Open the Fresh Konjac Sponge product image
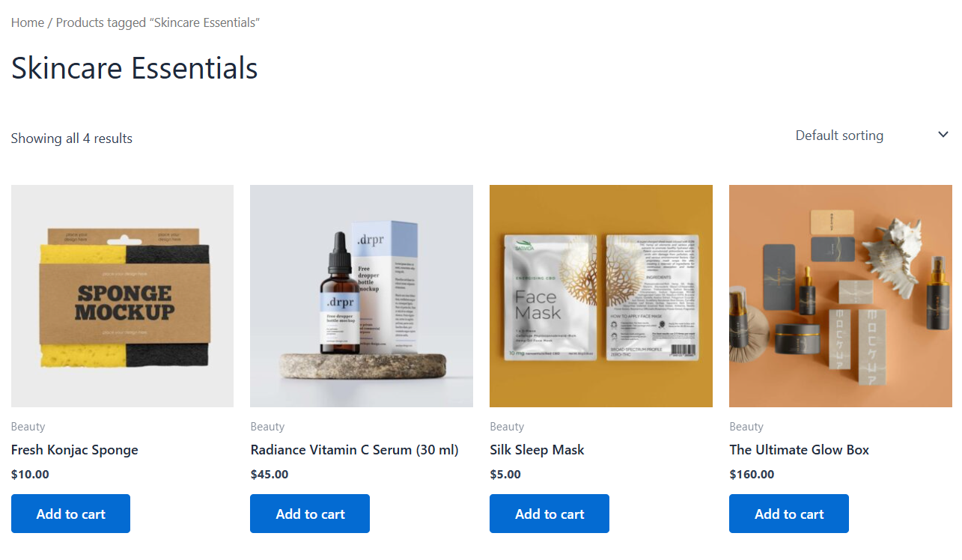962x560 pixels. click(122, 296)
